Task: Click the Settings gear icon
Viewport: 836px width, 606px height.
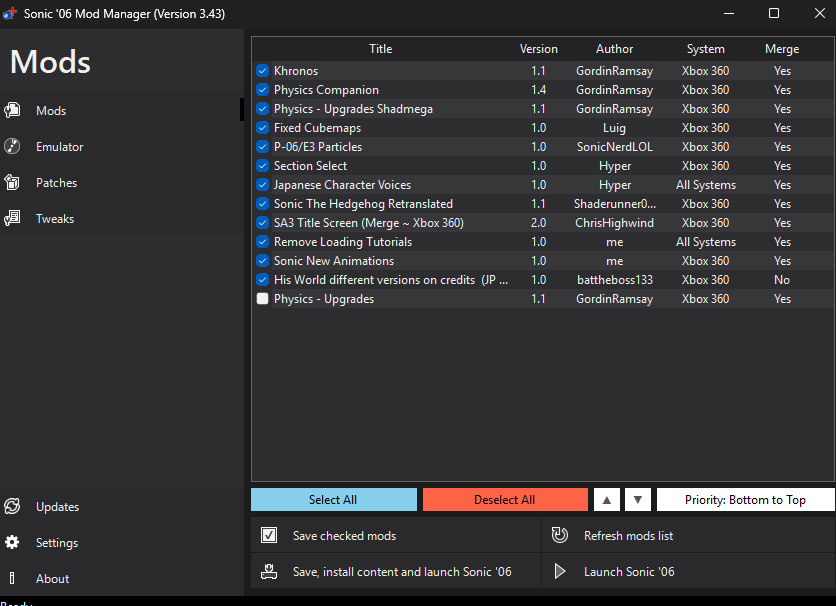Action: click(12, 542)
